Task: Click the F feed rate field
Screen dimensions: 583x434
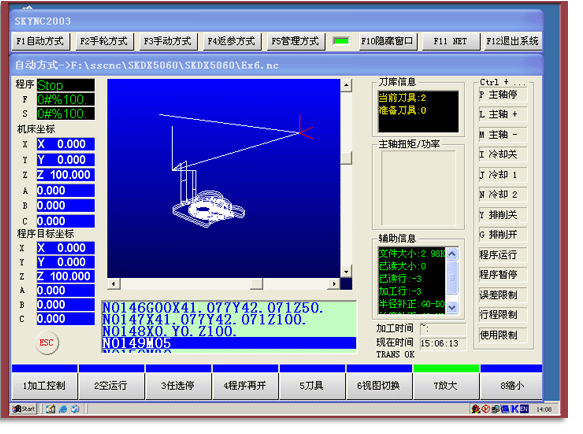Action: point(66,99)
